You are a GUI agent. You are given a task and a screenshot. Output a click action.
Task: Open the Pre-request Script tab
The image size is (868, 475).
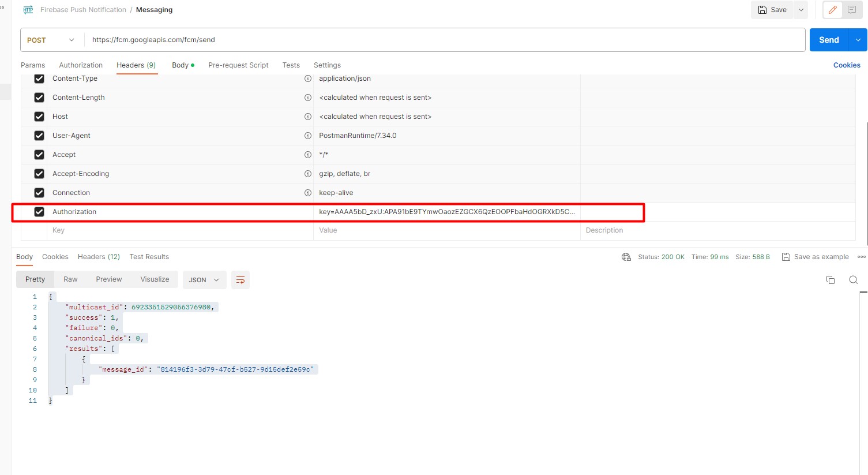238,65
